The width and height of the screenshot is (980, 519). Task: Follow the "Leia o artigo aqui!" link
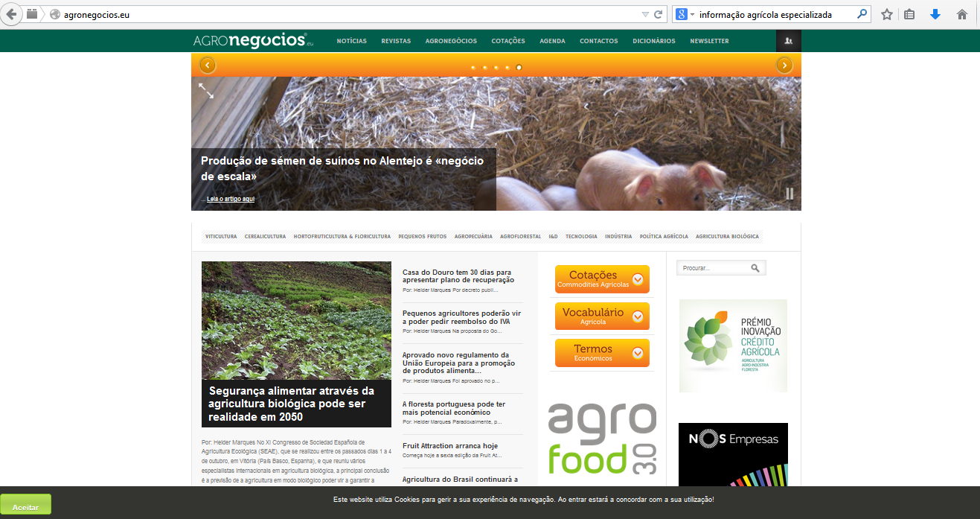tap(231, 199)
